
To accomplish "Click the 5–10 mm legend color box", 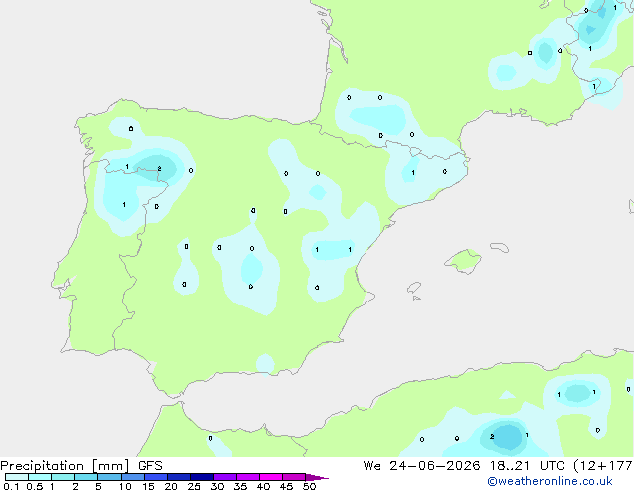I will tap(109, 477).
